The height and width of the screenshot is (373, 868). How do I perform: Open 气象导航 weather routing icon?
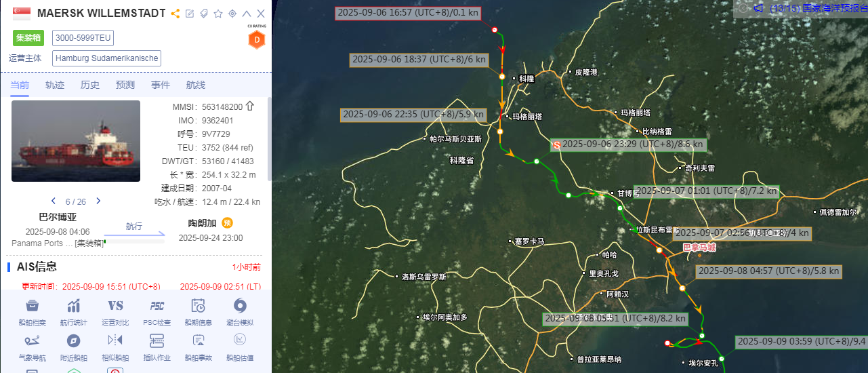32,340
